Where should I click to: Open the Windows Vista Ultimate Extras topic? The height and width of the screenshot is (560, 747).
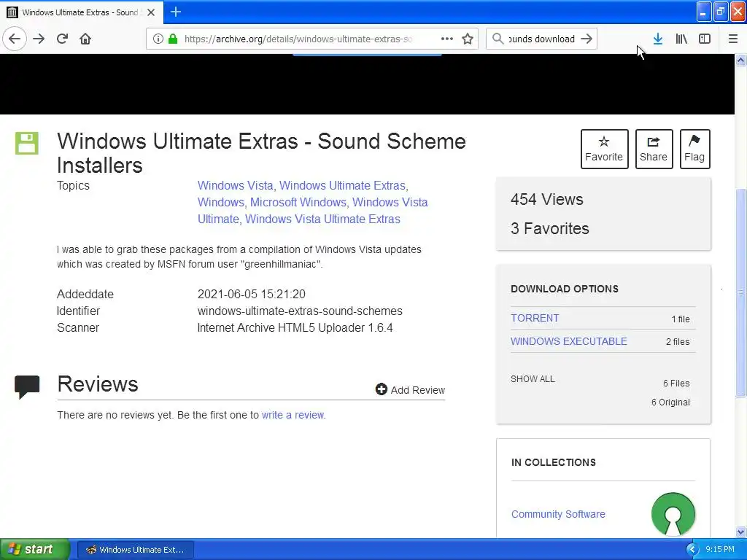[x=322, y=219]
